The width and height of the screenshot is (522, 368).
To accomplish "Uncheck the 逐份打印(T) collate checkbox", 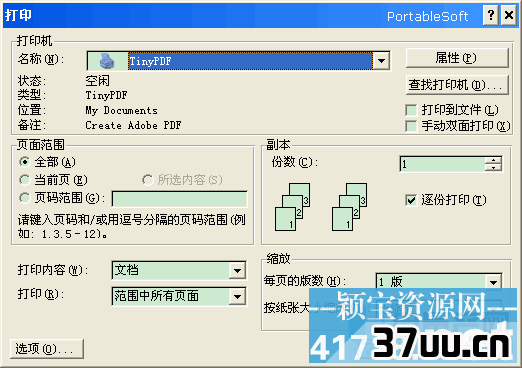I will point(411,200).
